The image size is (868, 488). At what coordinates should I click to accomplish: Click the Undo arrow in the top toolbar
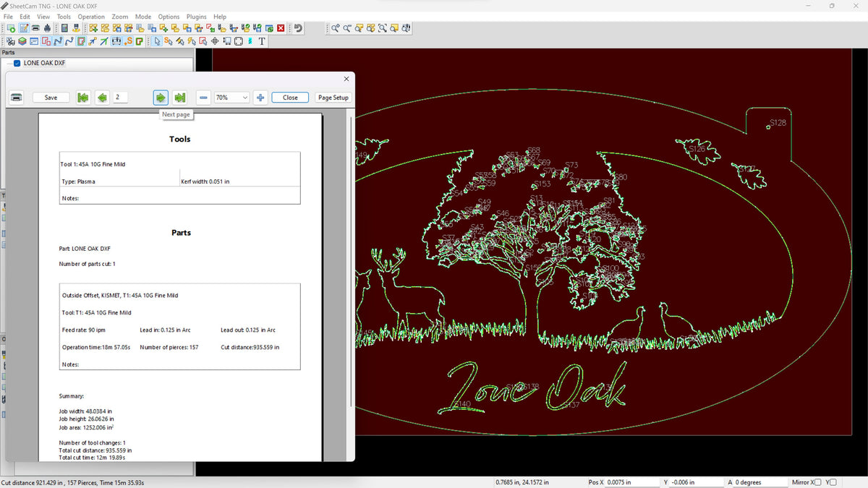[x=298, y=28]
